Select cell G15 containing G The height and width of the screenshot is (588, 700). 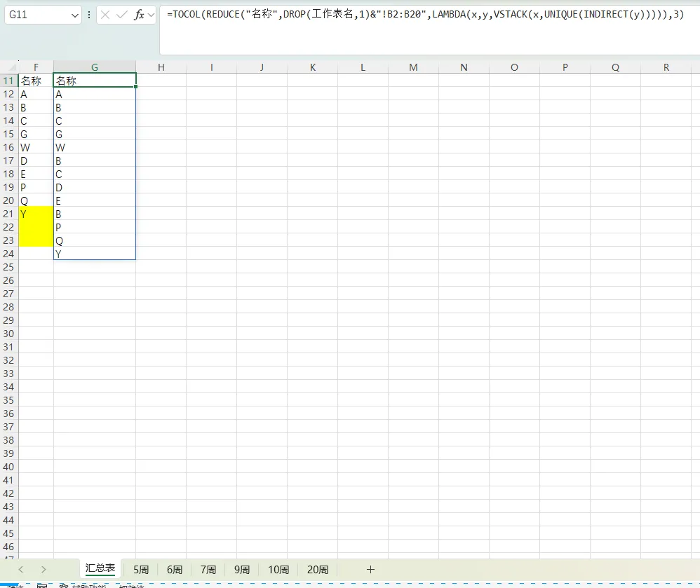[95, 135]
